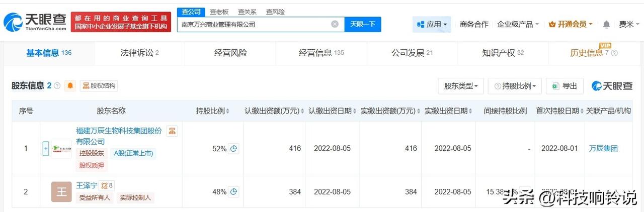Screen dimensions: 644x212
Task: Select the 历史信息 VIP tab
Action: coord(594,53)
